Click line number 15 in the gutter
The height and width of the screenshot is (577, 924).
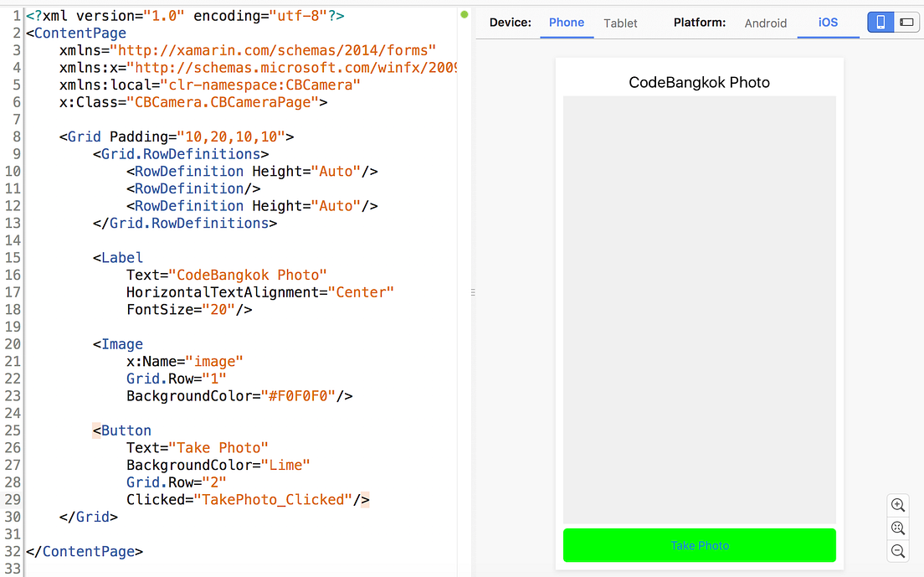(12, 257)
